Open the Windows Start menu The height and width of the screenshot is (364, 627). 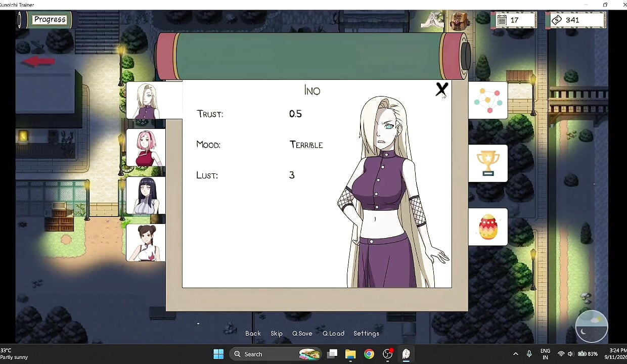(218, 354)
